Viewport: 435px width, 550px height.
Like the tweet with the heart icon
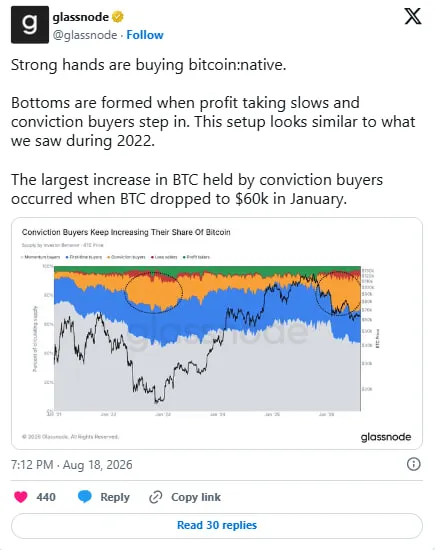point(21,497)
